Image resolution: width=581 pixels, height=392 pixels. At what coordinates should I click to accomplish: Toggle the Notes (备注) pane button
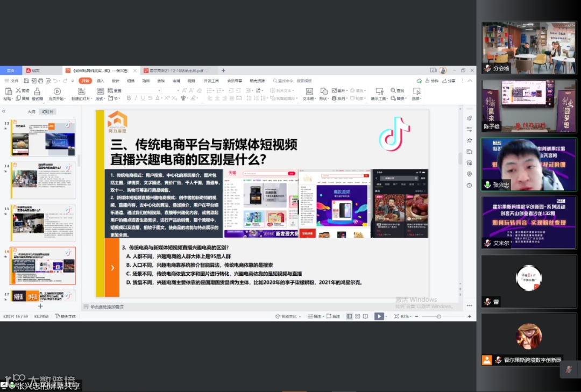click(x=315, y=316)
